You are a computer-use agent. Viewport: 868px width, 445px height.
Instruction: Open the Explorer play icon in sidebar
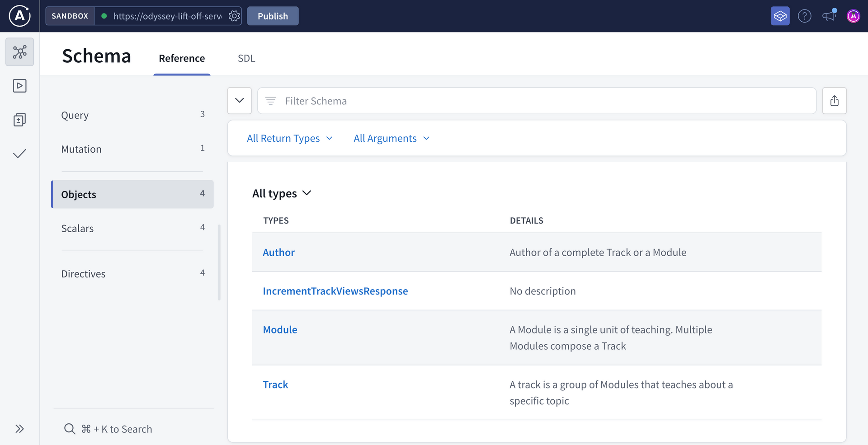tap(19, 86)
